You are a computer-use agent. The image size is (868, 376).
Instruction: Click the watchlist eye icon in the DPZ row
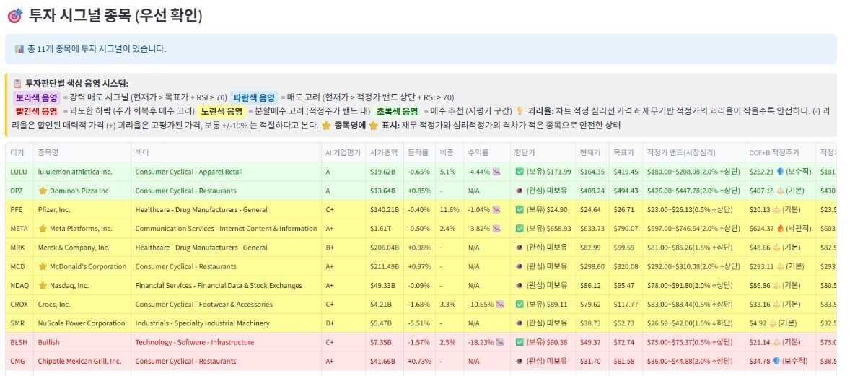520,191
